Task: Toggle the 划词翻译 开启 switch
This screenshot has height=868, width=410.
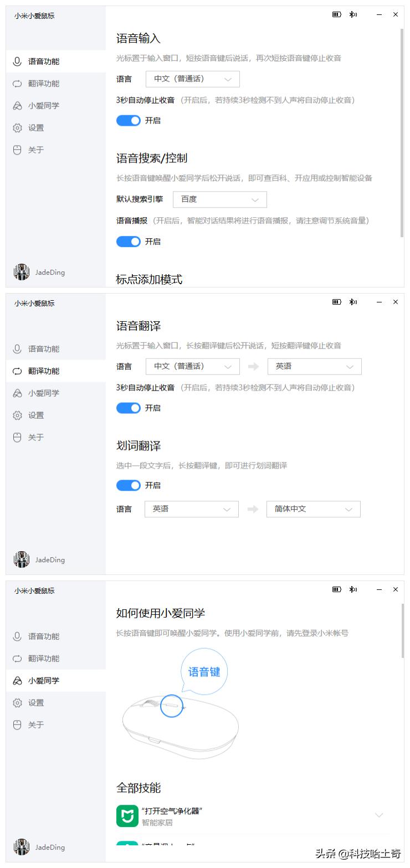Action: click(x=129, y=485)
